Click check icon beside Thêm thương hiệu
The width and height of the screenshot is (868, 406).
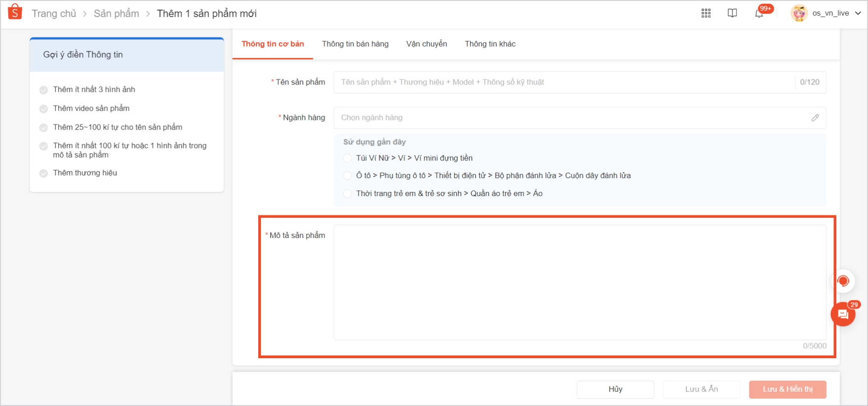[44, 174]
